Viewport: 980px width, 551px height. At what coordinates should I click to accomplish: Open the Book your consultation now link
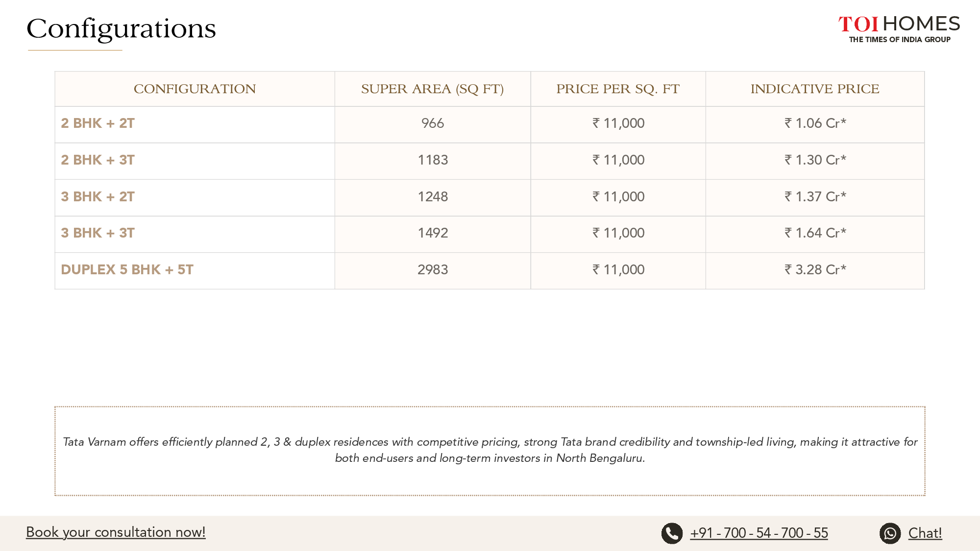click(116, 532)
